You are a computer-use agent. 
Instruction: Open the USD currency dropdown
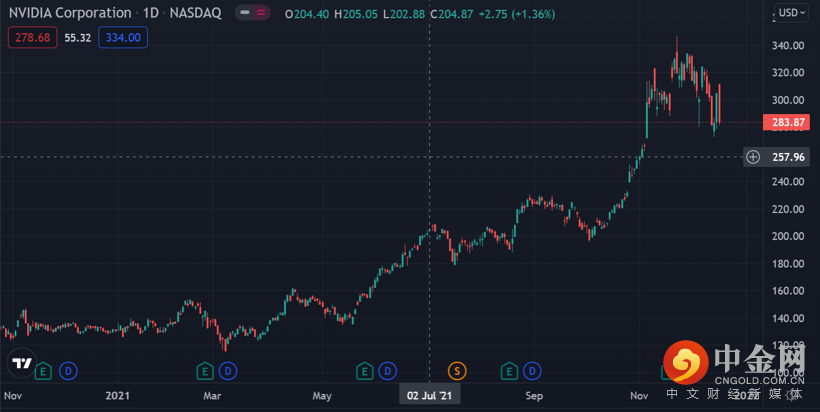click(791, 13)
